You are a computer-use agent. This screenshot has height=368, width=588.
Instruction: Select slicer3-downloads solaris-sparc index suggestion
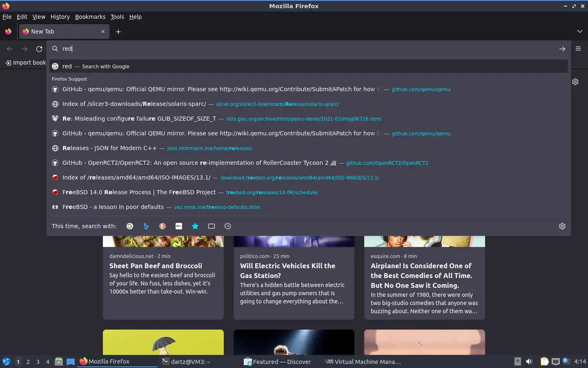(x=309, y=104)
